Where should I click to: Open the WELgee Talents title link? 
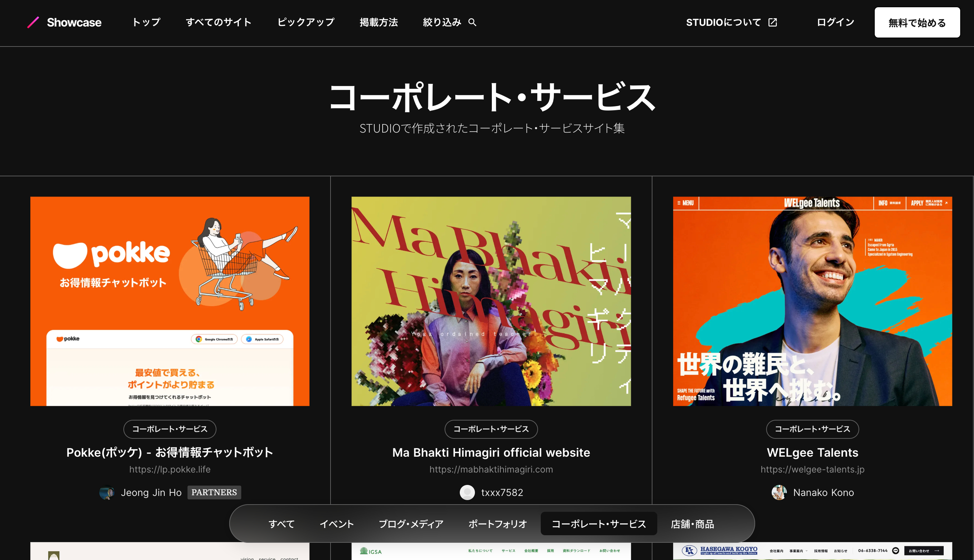[x=812, y=452]
